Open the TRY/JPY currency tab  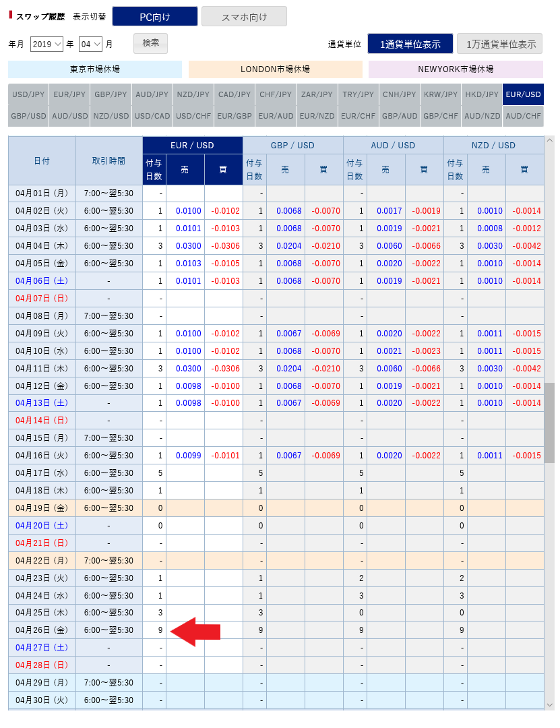358,94
